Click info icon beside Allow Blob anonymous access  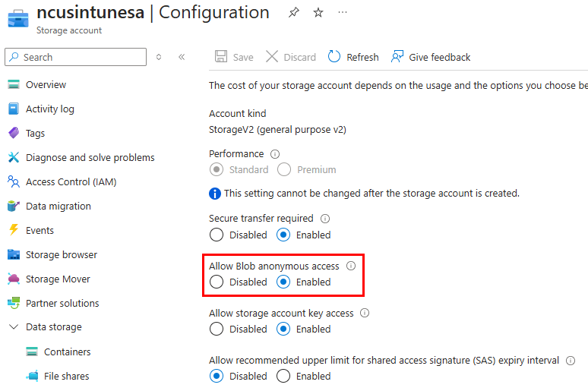point(351,266)
